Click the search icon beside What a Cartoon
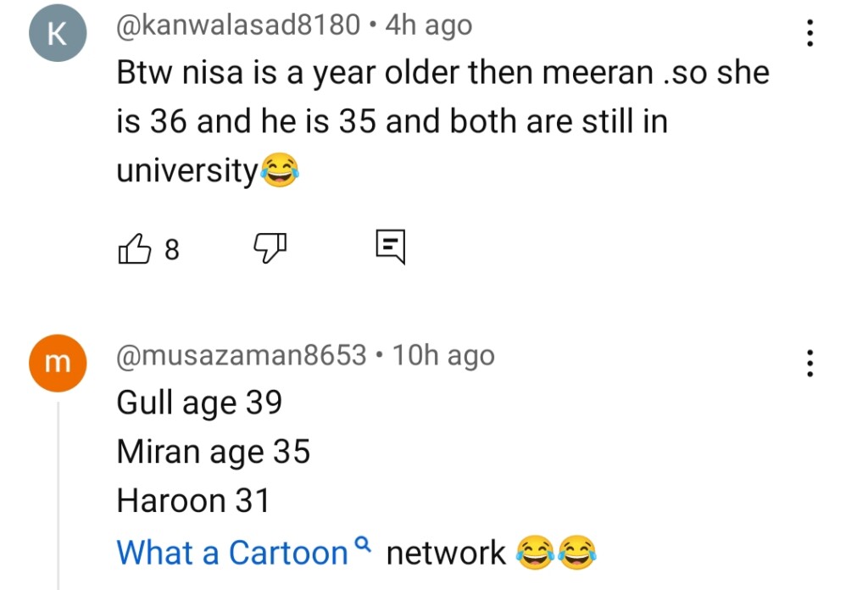Image resolution: width=868 pixels, height=590 pixels. 362,545
